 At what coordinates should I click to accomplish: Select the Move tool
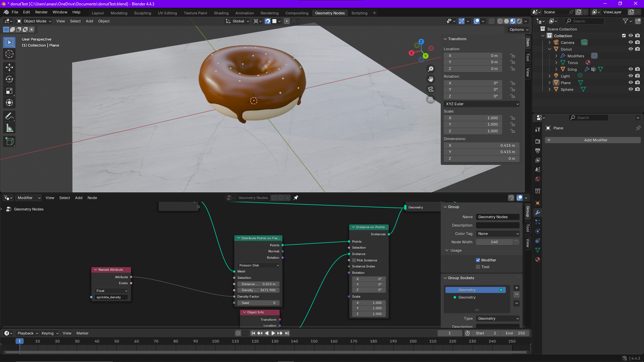pyautogui.click(x=9, y=67)
